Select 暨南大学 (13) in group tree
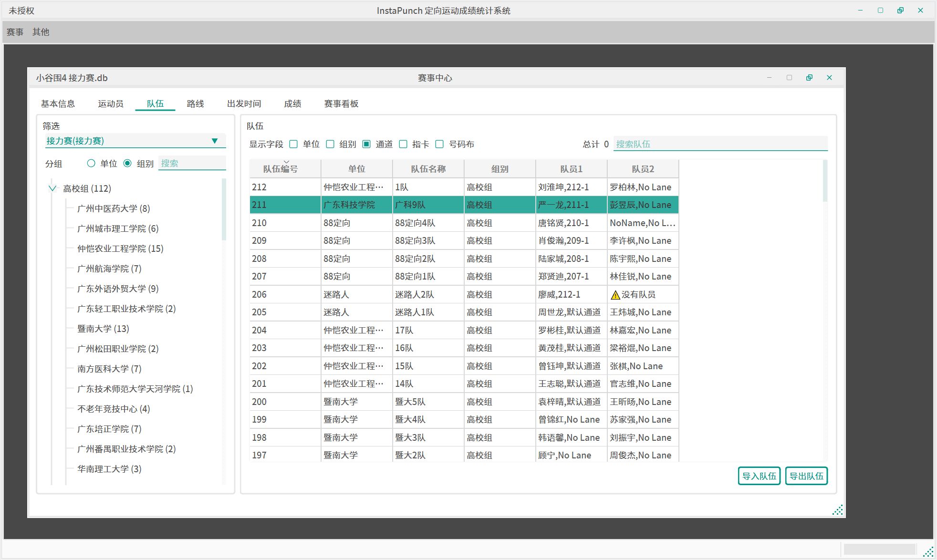 coord(103,329)
